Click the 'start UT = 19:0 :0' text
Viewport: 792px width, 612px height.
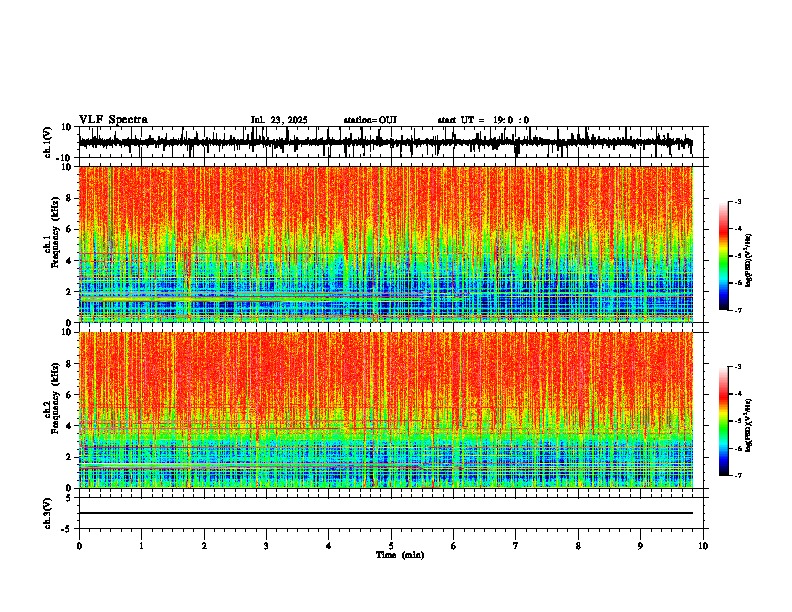coord(483,120)
